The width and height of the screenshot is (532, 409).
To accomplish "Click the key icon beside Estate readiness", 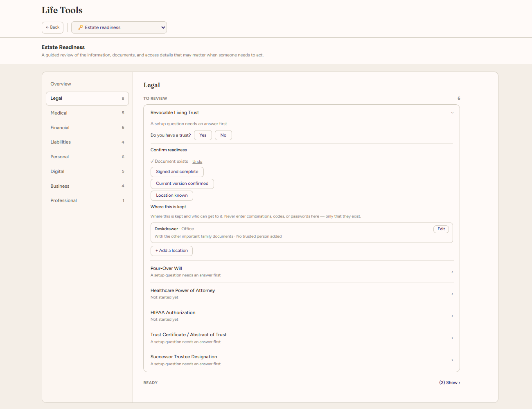I will point(81,27).
